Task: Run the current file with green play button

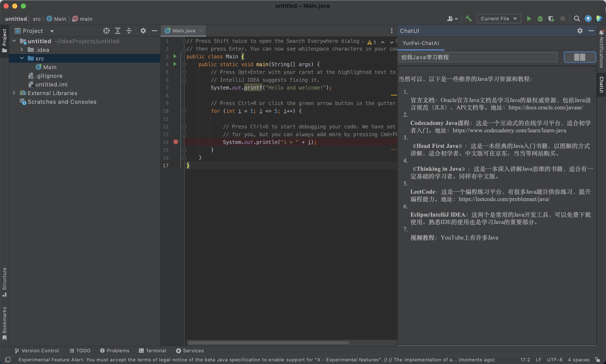Action: pos(529,19)
